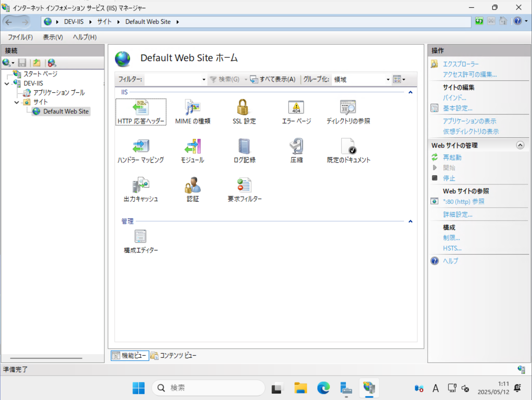Click the forward navigation arrow
The width and height of the screenshot is (532, 400).
pyautogui.click(x=25, y=22)
